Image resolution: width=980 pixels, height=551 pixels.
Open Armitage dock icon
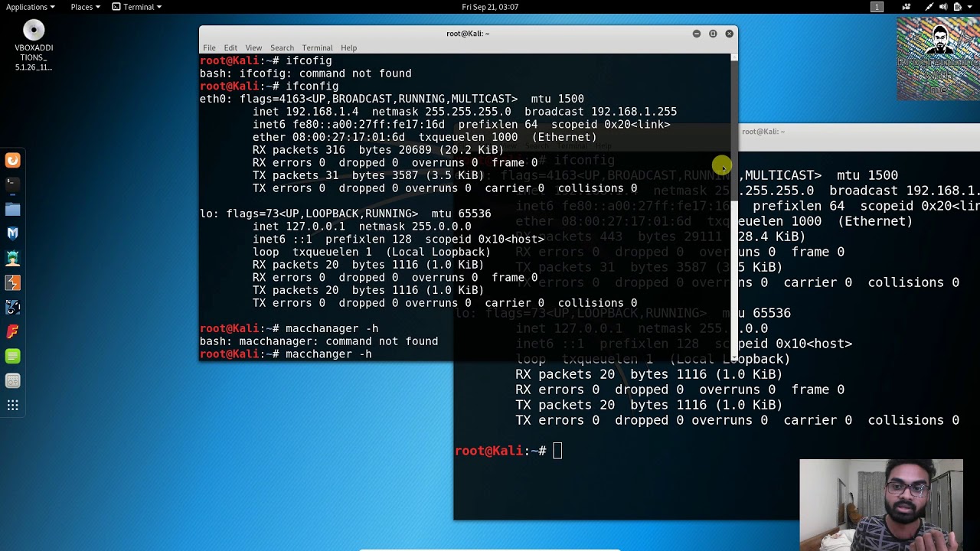[x=12, y=258]
